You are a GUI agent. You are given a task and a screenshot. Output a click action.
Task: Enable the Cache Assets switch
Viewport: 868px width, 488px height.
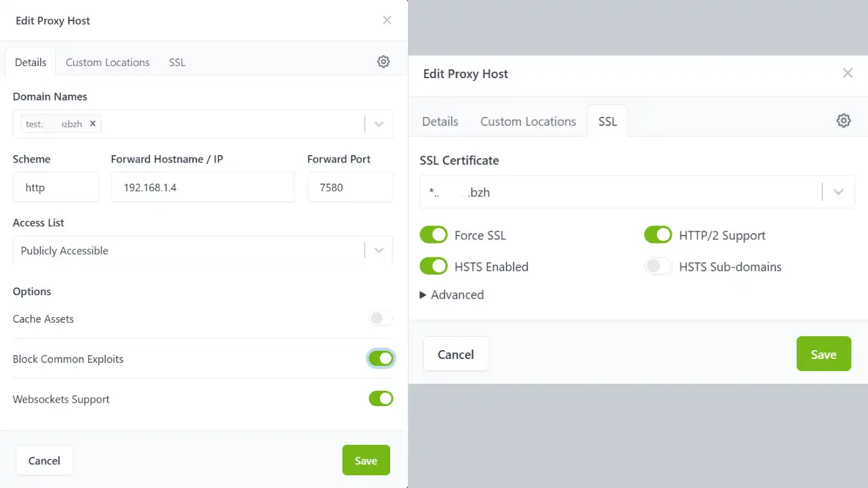pyautogui.click(x=381, y=318)
